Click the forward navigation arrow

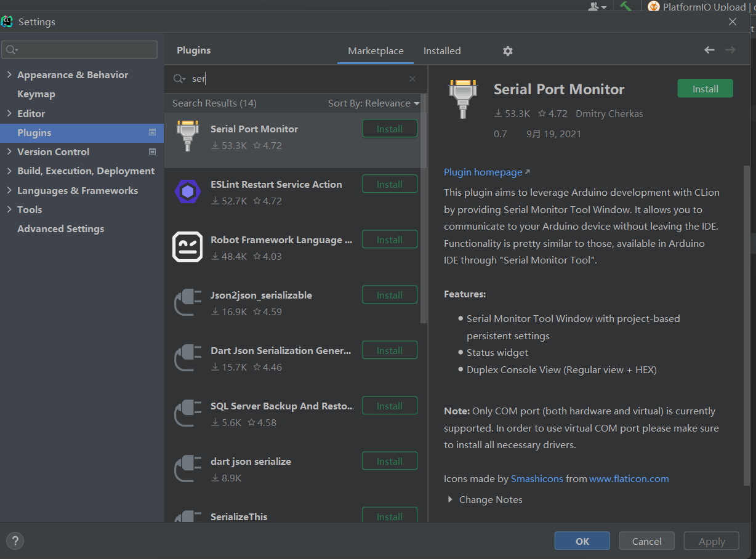tap(731, 50)
